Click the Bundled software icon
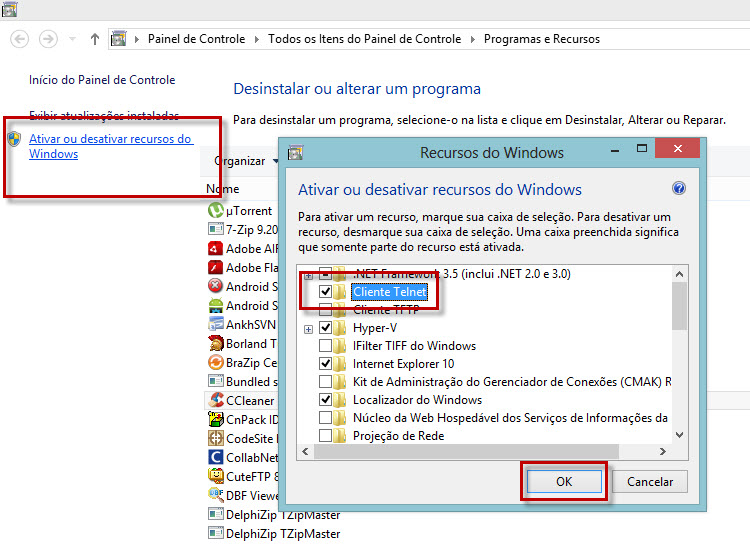750x545 pixels. 216,381
